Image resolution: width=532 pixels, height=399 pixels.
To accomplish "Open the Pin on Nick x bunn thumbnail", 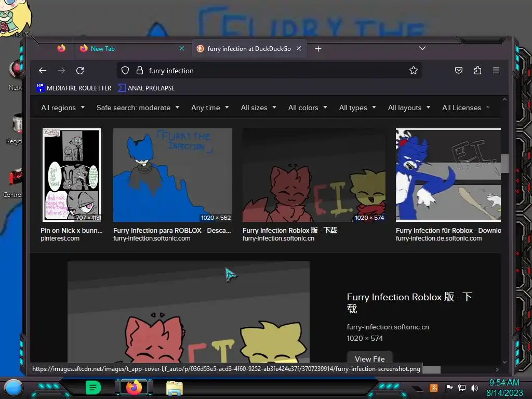I will [x=72, y=175].
